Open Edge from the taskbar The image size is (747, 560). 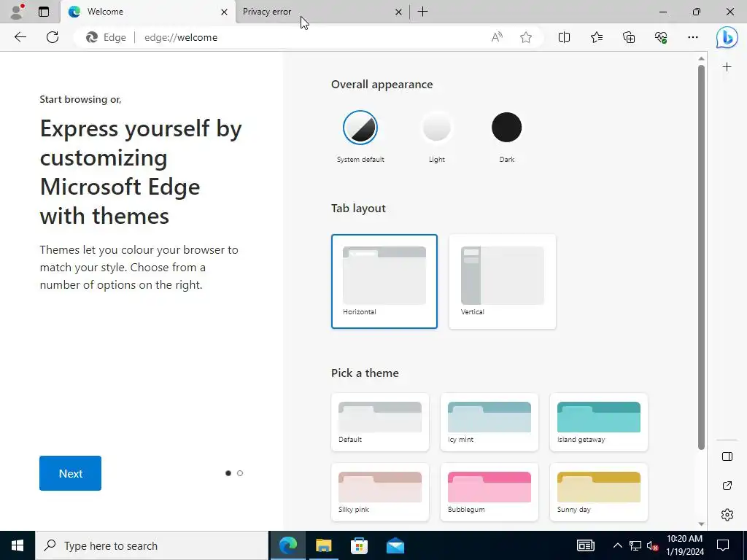287,545
